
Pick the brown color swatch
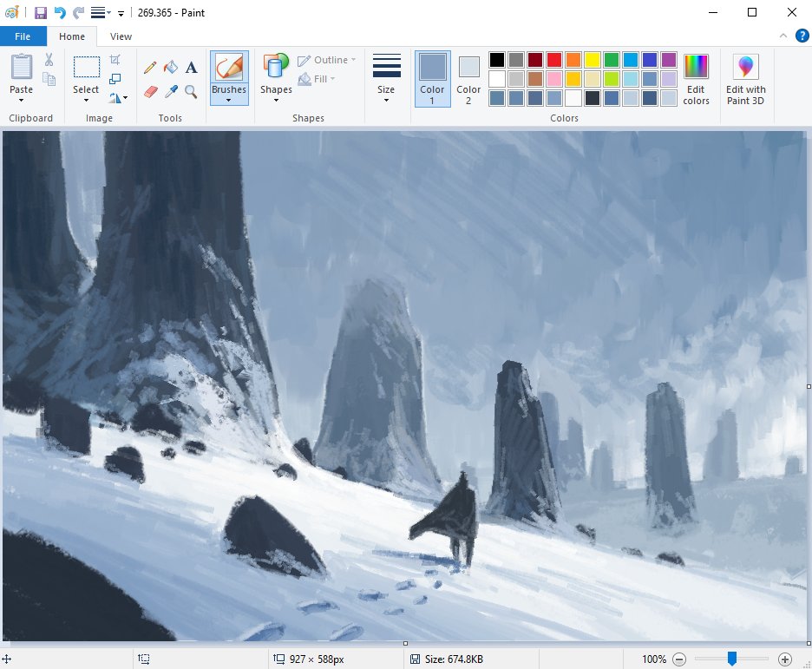535,79
